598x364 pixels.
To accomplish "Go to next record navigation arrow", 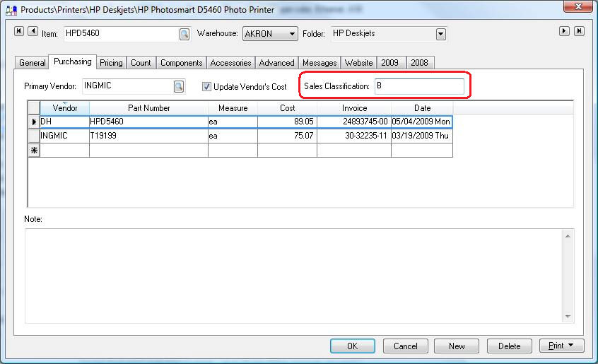I will [564, 31].
